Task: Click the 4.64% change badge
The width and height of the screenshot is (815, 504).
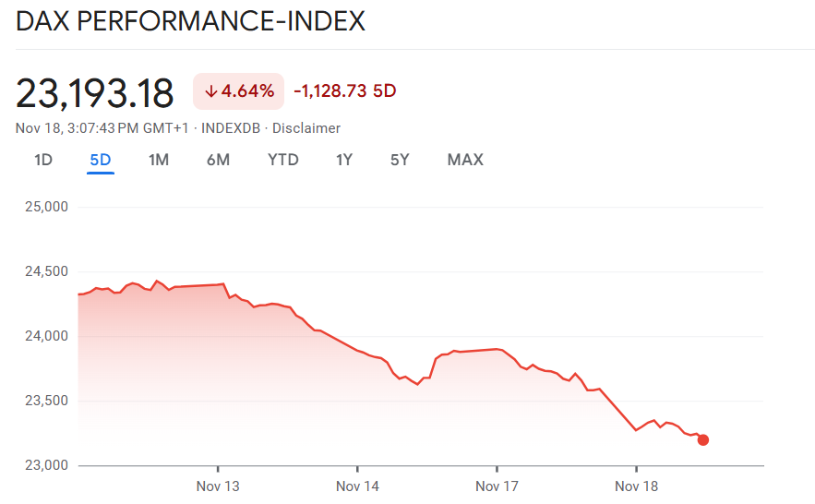Action: (x=238, y=91)
